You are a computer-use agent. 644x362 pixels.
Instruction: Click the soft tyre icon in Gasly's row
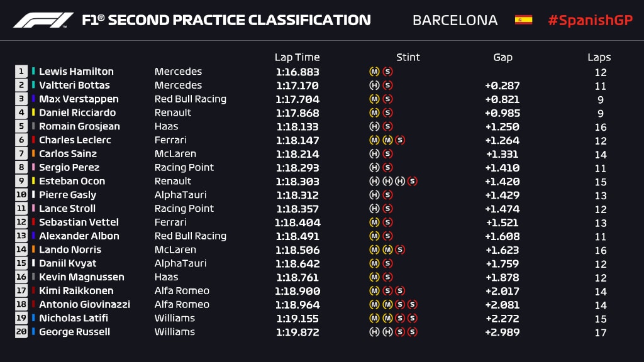point(387,195)
